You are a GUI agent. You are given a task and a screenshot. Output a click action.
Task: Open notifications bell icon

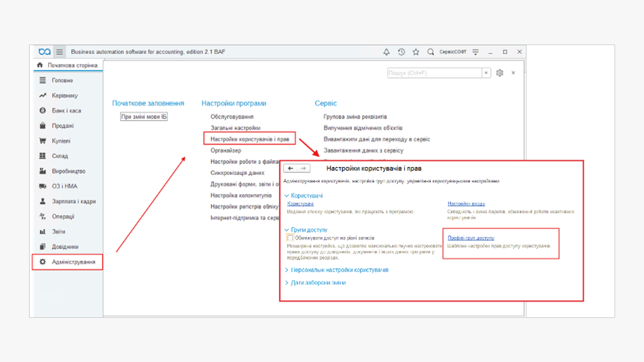pyautogui.click(x=386, y=52)
